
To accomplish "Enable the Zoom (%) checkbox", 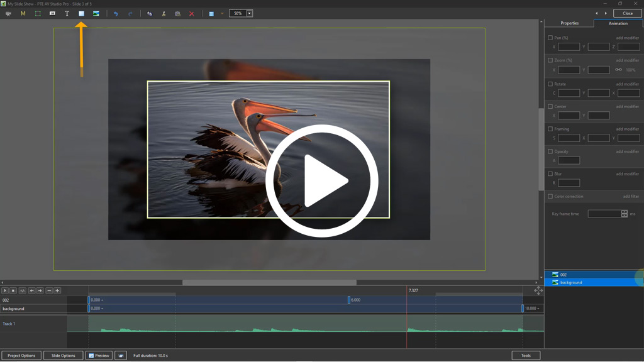I will 550,60.
